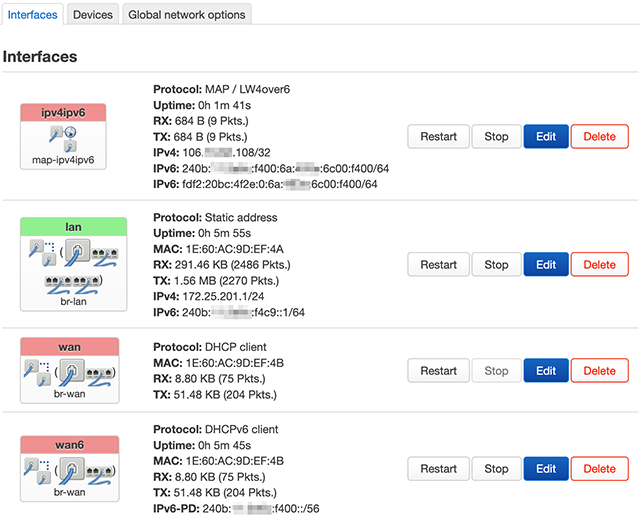Screen dimensions: 640x522
Task: Delete the wan interface
Action: tap(599, 371)
